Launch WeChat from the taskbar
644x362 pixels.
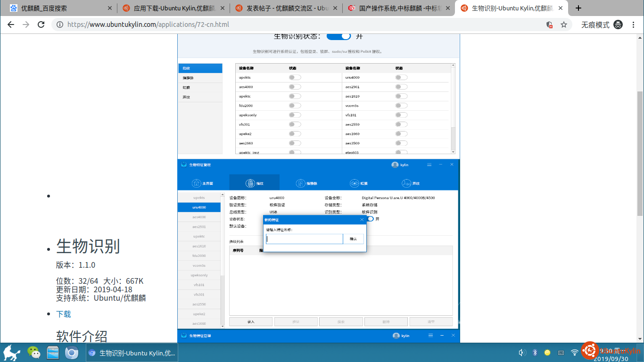[x=33, y=353]
